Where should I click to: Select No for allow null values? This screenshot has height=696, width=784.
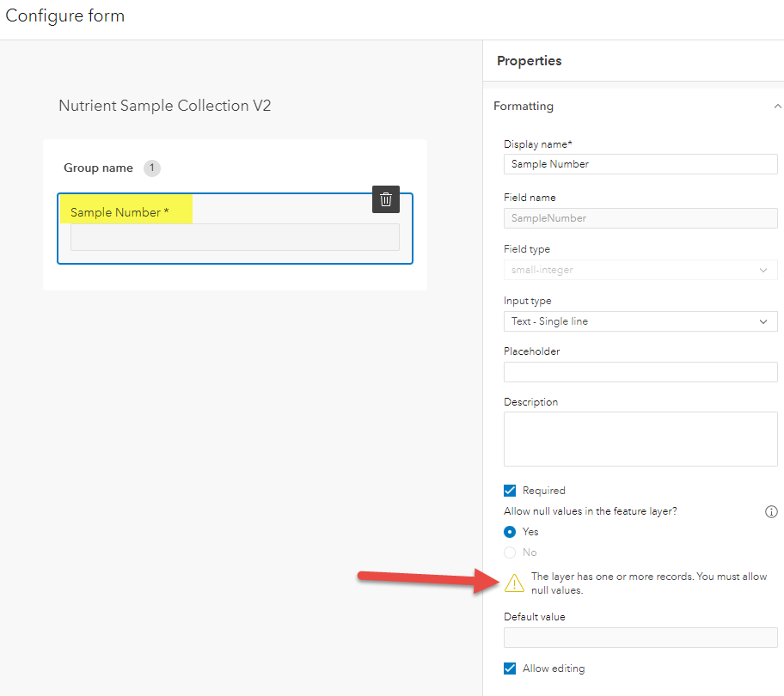click(511, 553)
